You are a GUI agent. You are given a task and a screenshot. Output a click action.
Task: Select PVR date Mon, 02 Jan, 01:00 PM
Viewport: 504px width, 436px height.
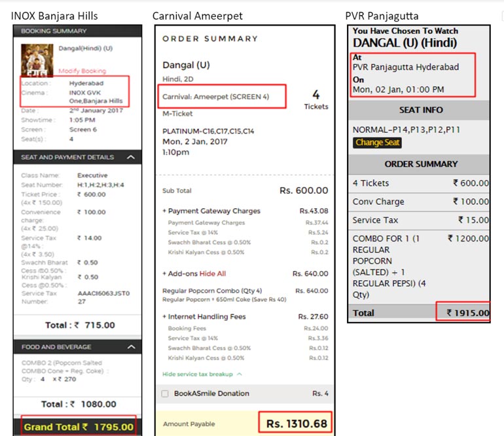click(398, 90)
